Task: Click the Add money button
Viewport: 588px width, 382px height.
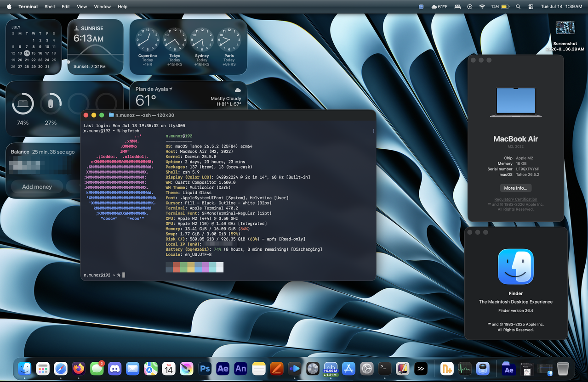Action: tap(37, 187)
